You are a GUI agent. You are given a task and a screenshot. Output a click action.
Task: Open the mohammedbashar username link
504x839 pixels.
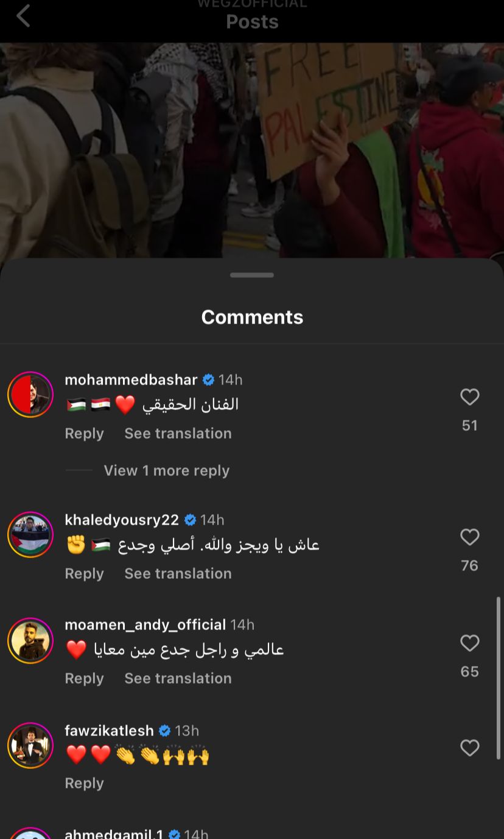coord(131,380)
